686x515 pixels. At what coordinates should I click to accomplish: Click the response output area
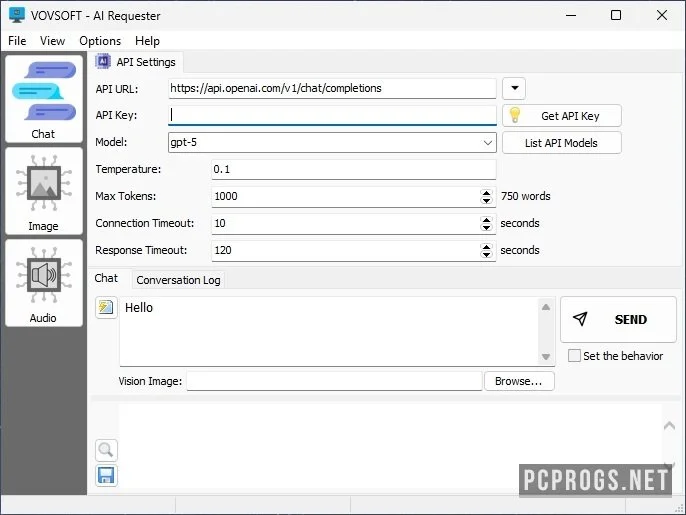tap(389, 445)
